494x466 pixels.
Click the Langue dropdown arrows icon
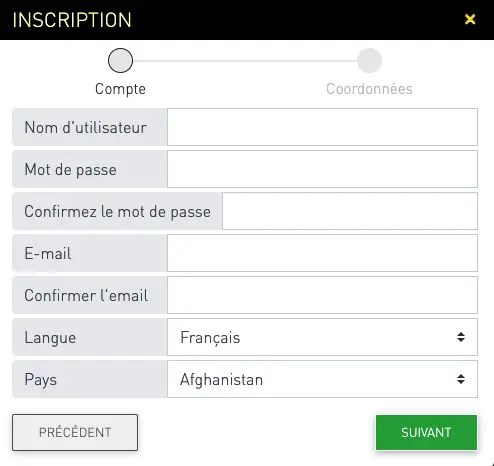(461, 337)
